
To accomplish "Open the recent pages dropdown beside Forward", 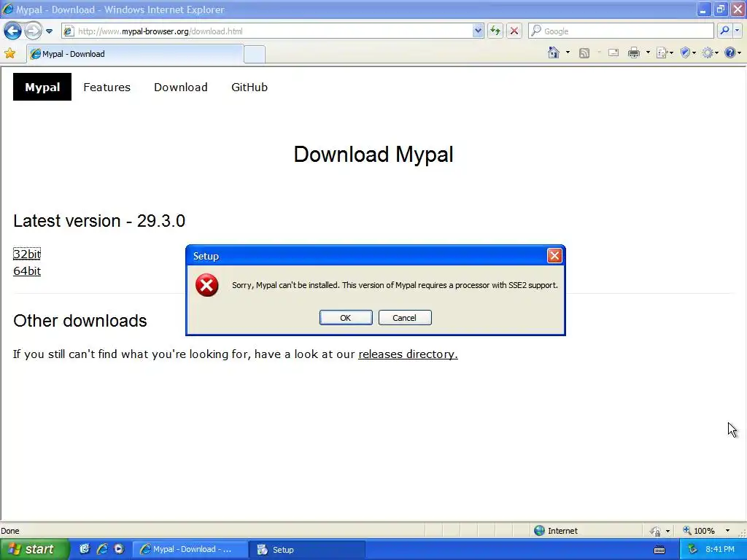I will [x=49, y=31].
